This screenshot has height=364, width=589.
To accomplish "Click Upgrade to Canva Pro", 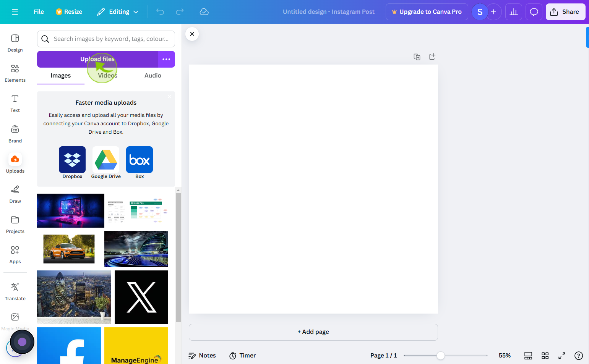I will [427, 12].
